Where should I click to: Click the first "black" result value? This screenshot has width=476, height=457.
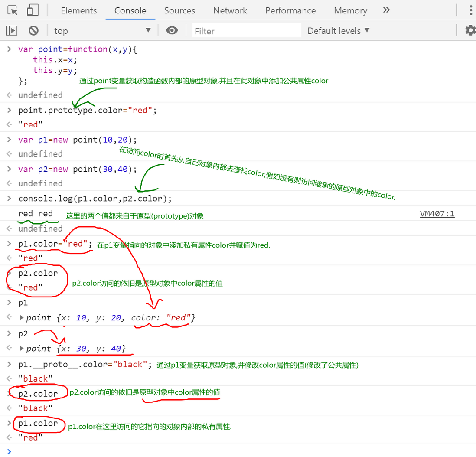35,379
